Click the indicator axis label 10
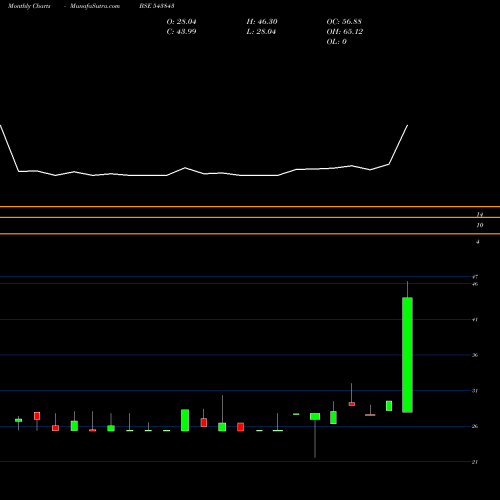 [x=480, y=225]
